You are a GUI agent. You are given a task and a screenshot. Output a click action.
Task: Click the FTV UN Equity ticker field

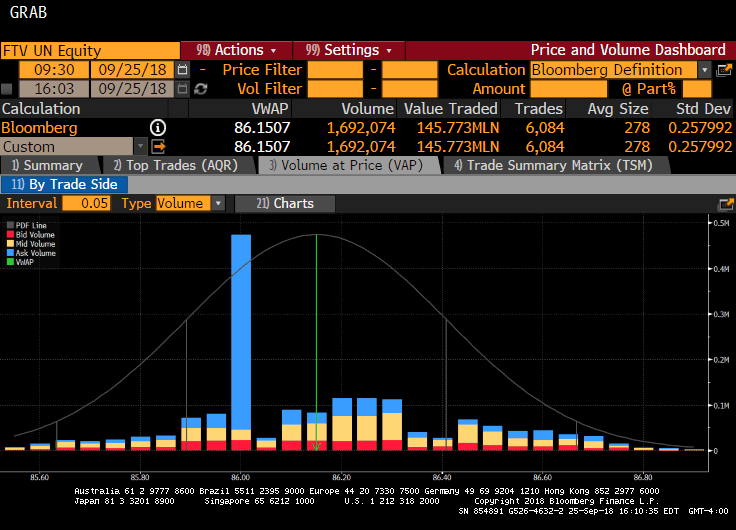point(90,50)
